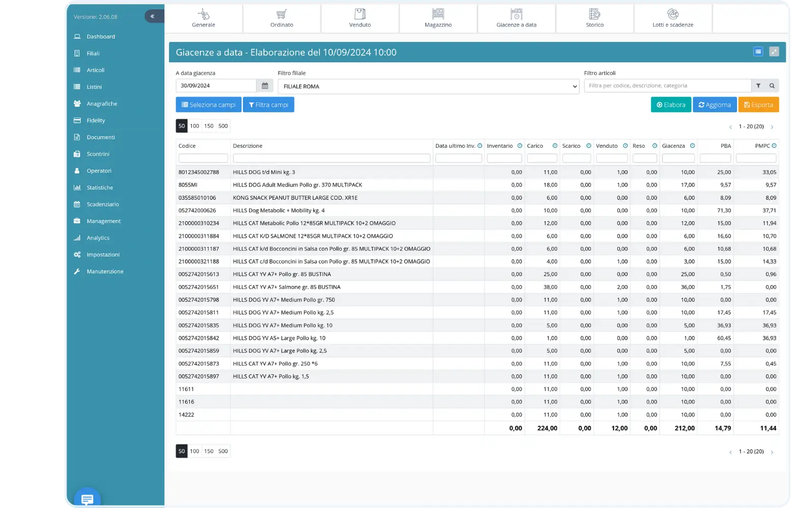Sort by the PBA column header
Screen dimensions: 812x508
726,146
